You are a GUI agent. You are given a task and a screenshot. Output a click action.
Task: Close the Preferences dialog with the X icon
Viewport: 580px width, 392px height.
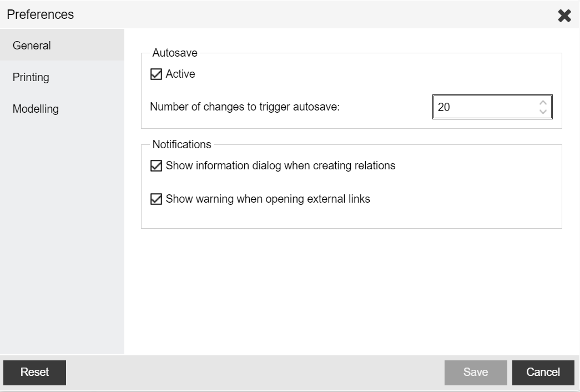pos(564,16)
